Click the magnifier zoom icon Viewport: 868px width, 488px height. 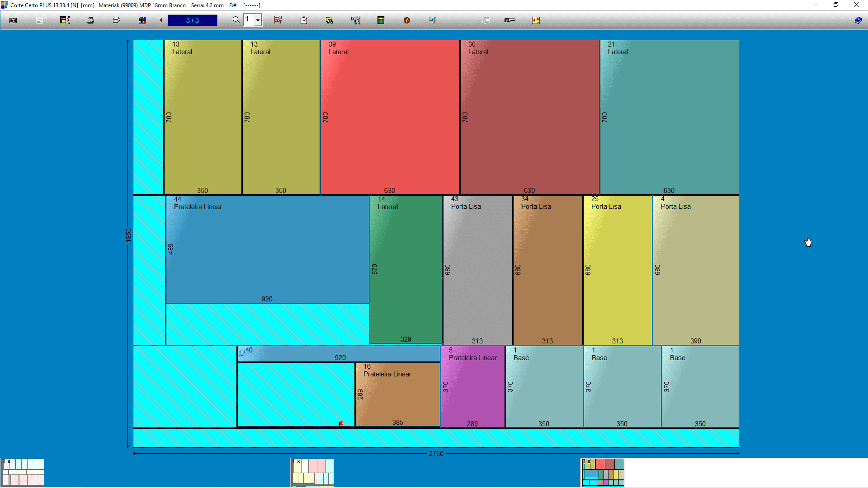point(236,20)
